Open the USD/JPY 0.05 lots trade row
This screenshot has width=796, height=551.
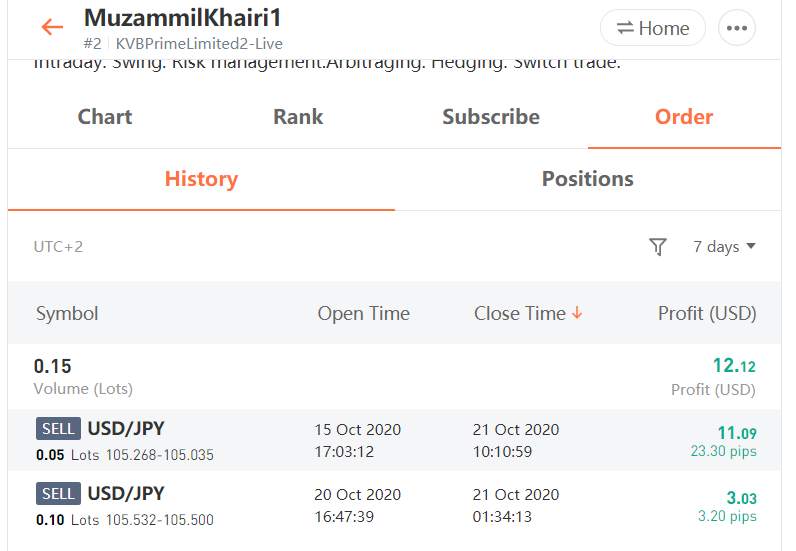[x=394, y=440]
